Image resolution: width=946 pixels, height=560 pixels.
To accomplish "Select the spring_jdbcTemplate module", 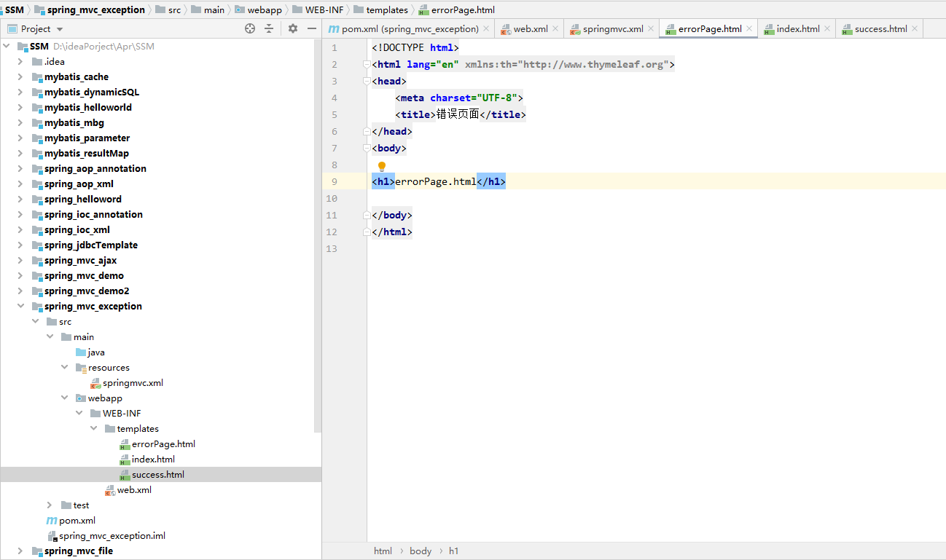I will (91, 245).
